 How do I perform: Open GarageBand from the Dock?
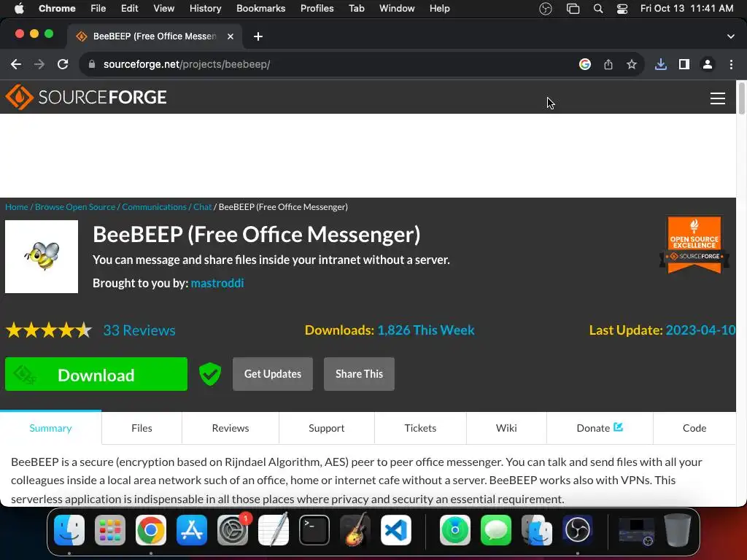point(355,529)
